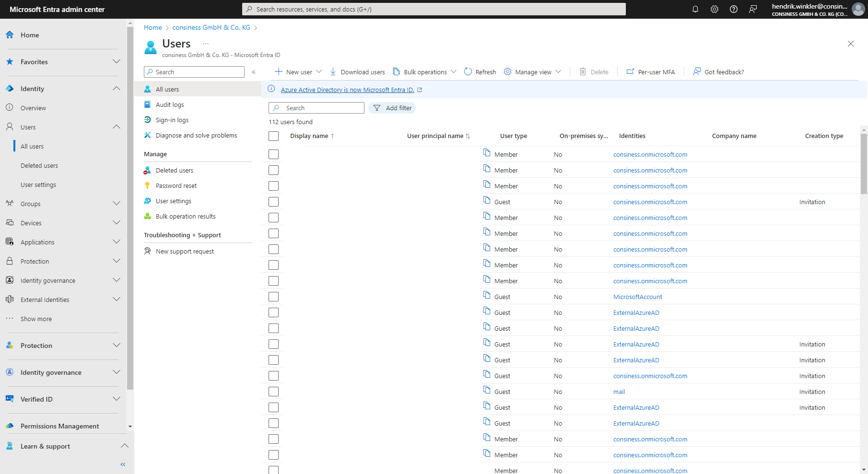Open the account avatar picture

coord(858,9)
